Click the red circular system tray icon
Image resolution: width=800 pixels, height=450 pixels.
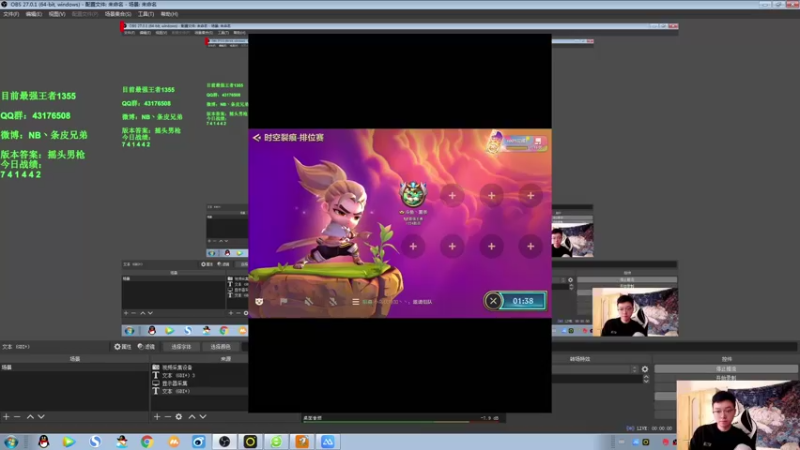coord(665,442)
